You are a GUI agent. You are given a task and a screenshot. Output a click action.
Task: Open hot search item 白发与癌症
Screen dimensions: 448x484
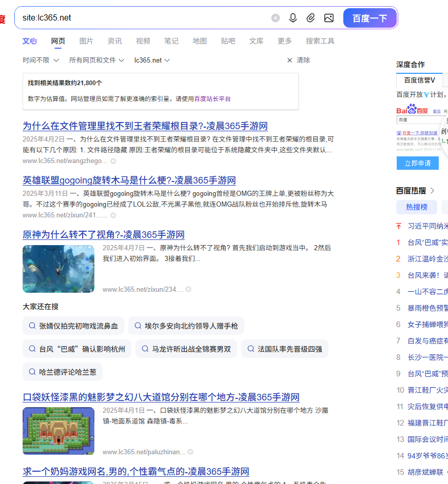coord(427,341)
